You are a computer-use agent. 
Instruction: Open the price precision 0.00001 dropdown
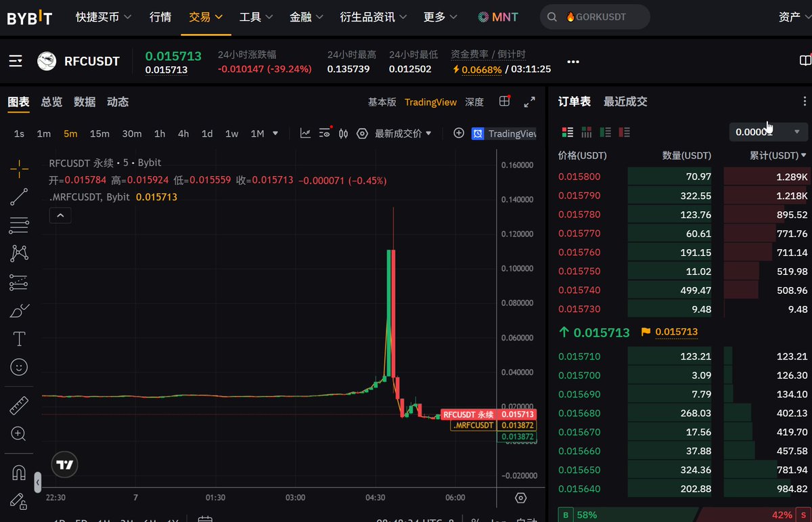[x=769, y=131]
